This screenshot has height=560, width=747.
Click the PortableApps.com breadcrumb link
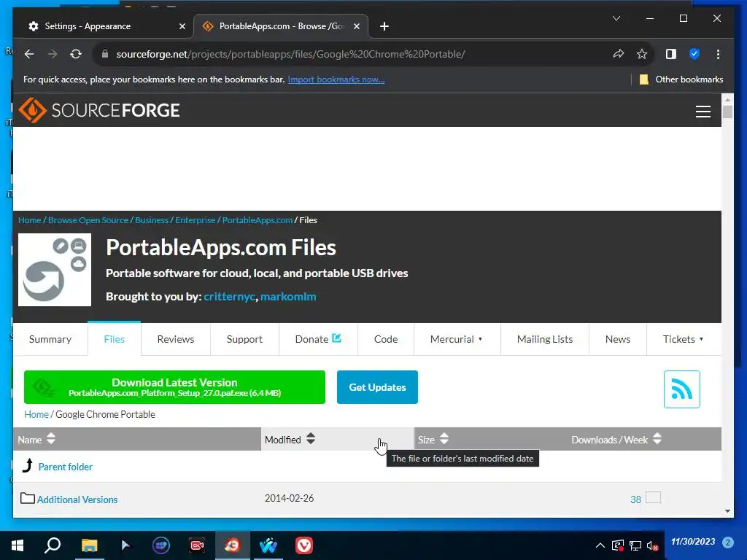(x=258, y=220)
